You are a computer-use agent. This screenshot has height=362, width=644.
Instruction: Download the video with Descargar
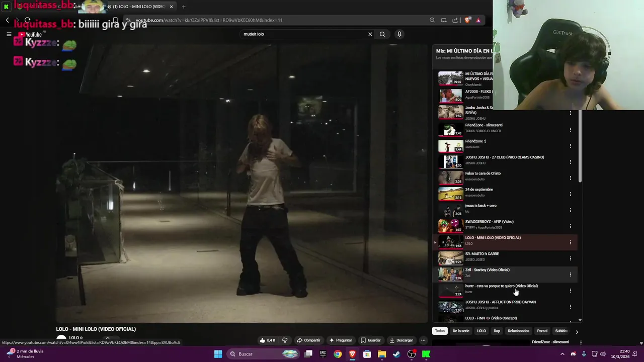(401, 340)
